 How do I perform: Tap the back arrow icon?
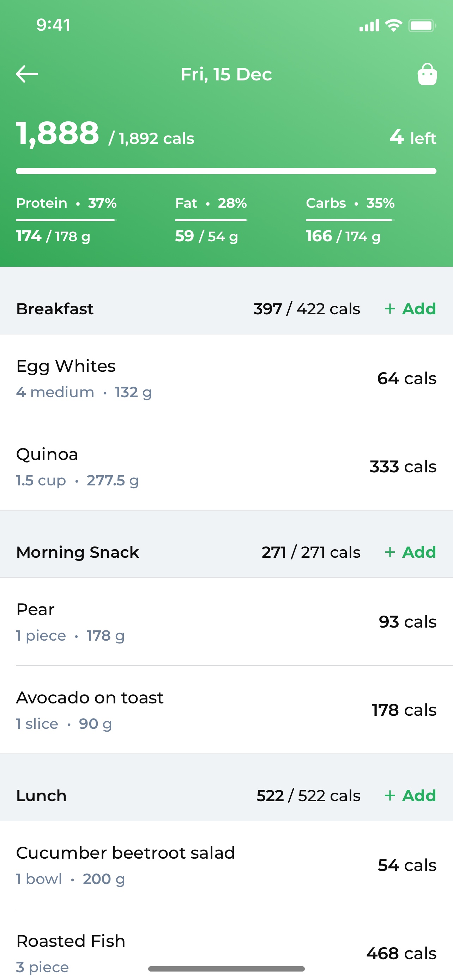[27, 74]
